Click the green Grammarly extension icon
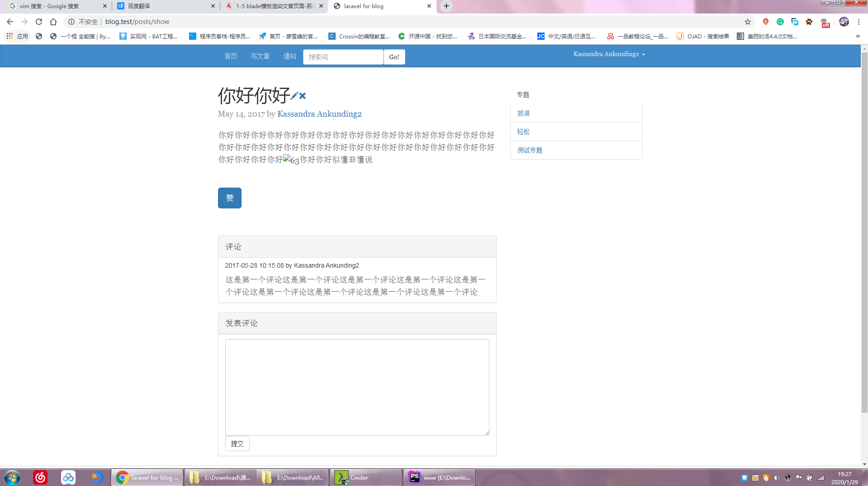 click(x=780, y=22)
